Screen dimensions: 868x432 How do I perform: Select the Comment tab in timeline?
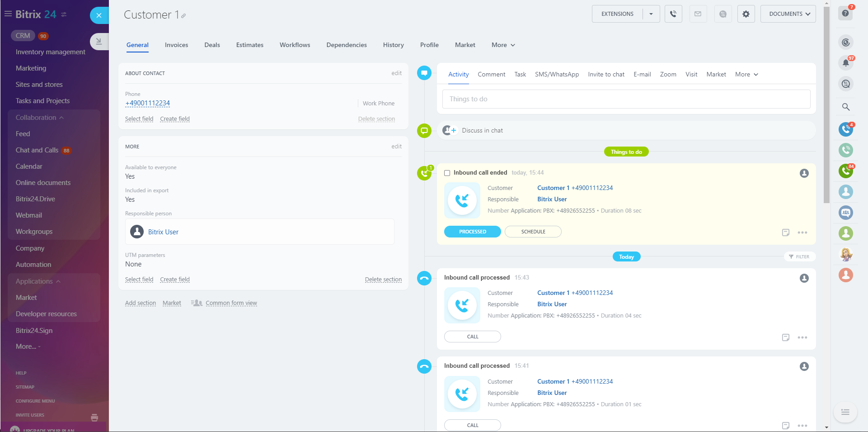click(x=491, y=74)
